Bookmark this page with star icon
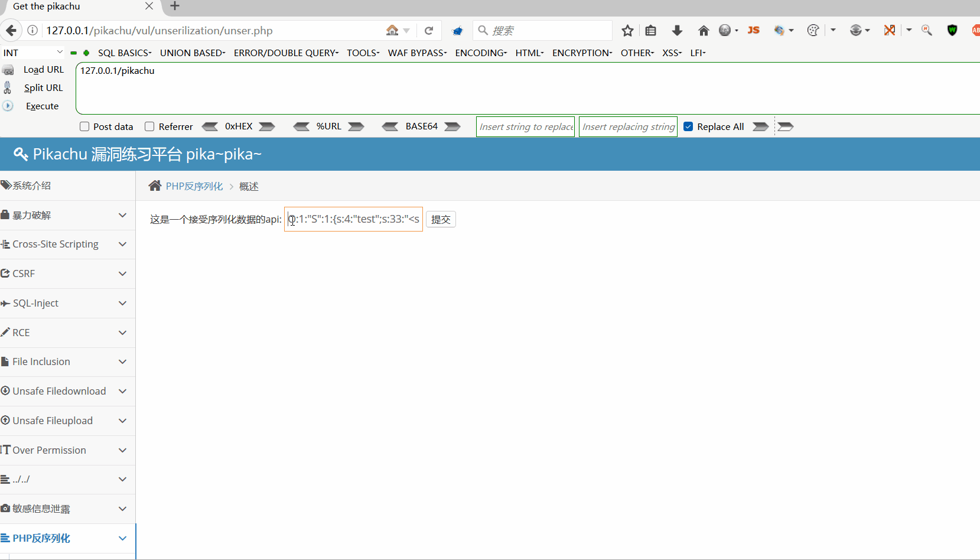Screen dimensions: 980x560 click(x=627, y=31)
